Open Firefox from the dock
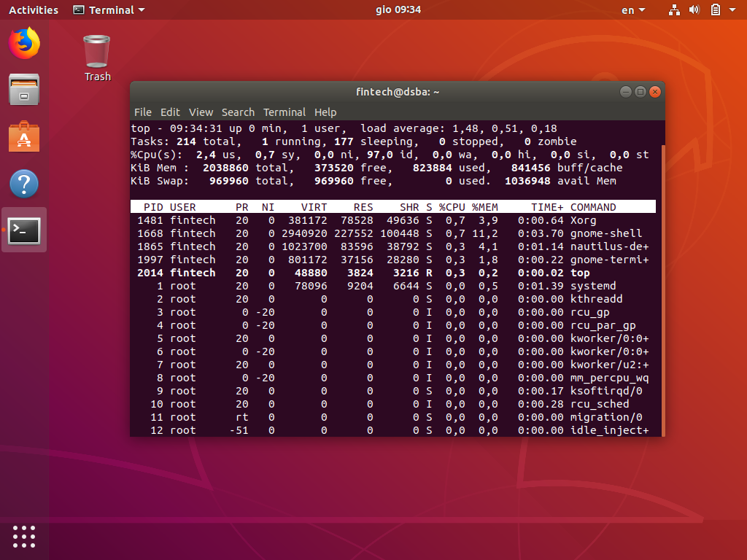 click(24, 43)
